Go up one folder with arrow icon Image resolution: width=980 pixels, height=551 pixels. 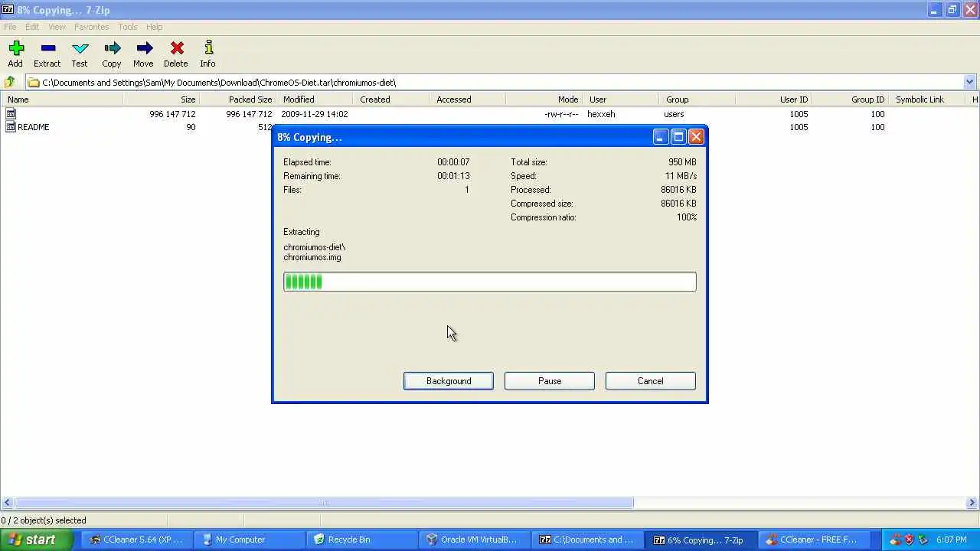coord(10,82)
